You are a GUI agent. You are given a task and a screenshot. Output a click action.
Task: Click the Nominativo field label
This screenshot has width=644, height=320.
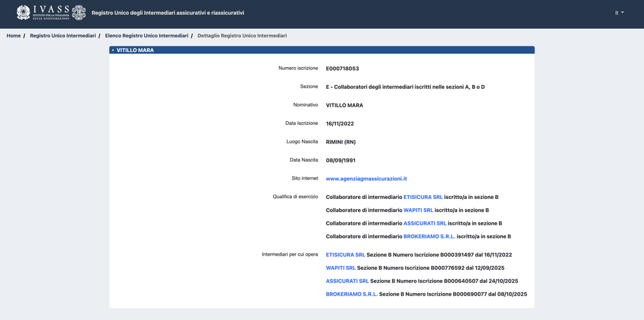coord(305,105)
